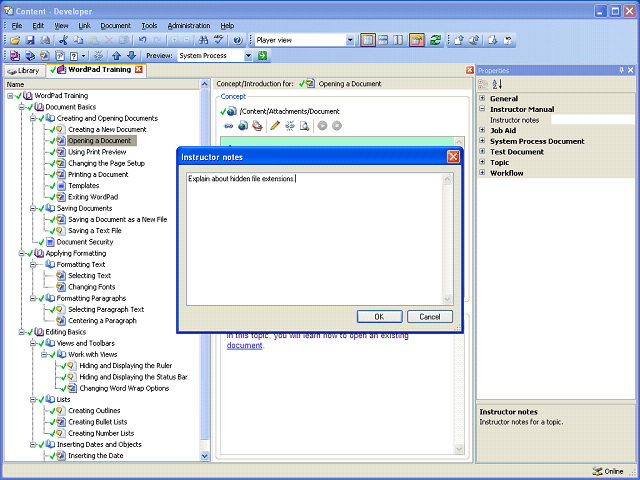Image resolution: width=640 pixels, height=480 pixels.
Task: Click the Copy icon in toolbar
Action: (x=78, y=40)
